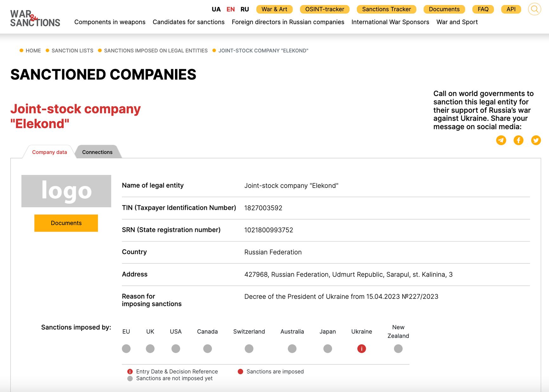Open Components in weapons menu

coord(110,22)
